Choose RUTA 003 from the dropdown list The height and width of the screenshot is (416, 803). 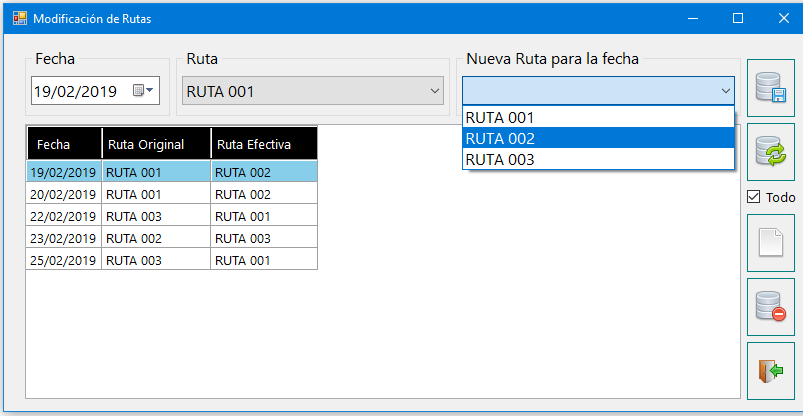598,159
